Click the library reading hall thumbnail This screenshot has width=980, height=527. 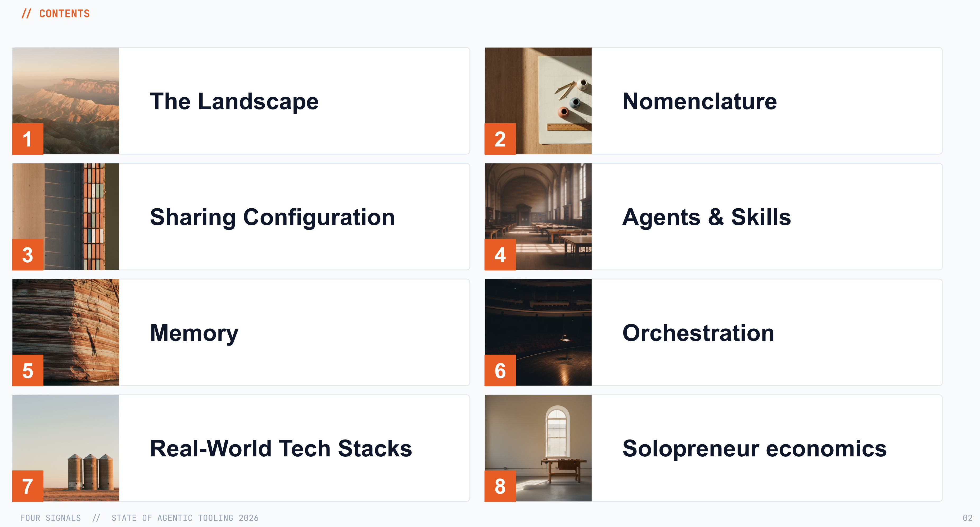pos(538,217)
